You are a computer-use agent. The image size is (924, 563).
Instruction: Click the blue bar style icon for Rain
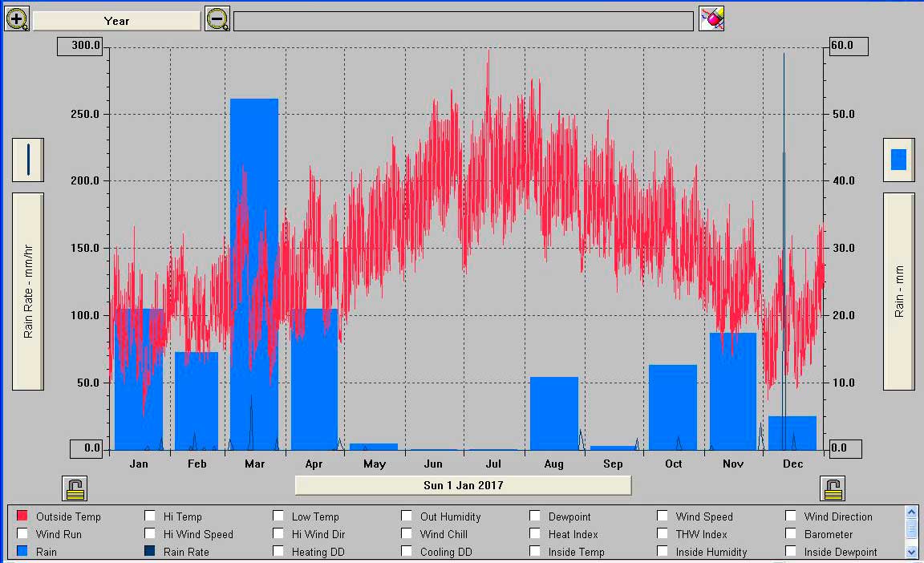pyautogui.click(x=898, y=160)
